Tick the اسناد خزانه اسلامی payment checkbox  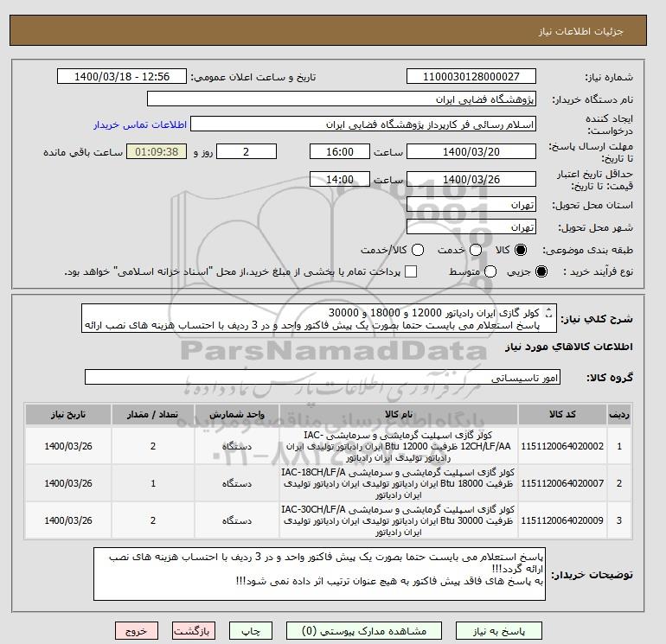[x=411, y=271]
